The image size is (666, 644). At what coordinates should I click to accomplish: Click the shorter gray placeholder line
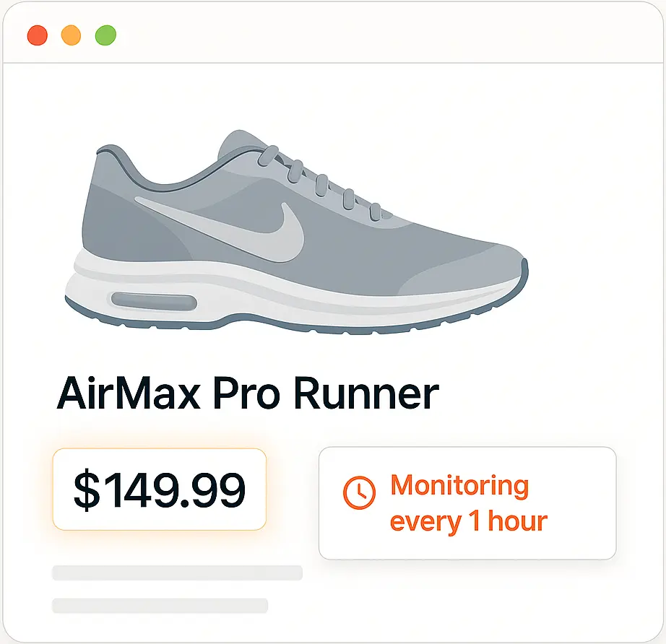point(160,605)
